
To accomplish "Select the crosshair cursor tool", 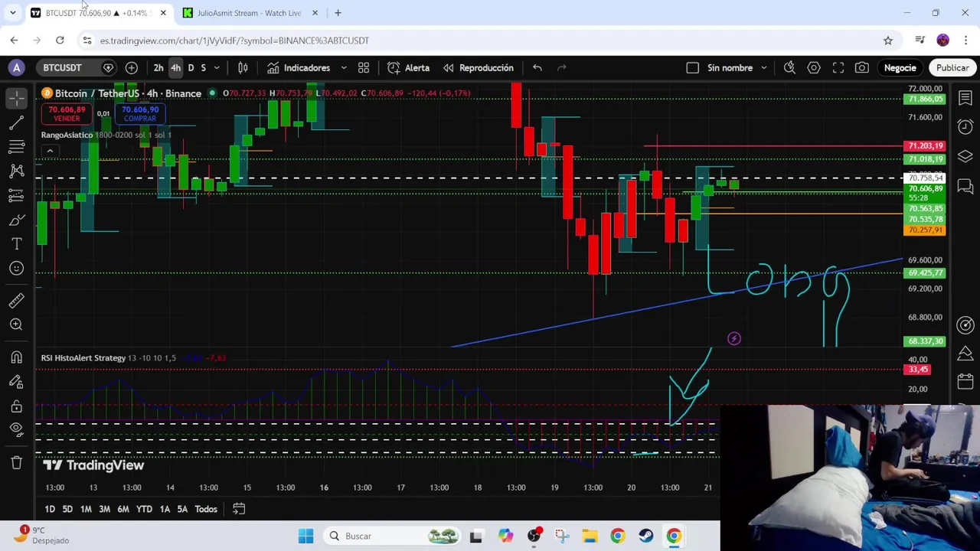I will pyautogui.click(x=17, y=97).
